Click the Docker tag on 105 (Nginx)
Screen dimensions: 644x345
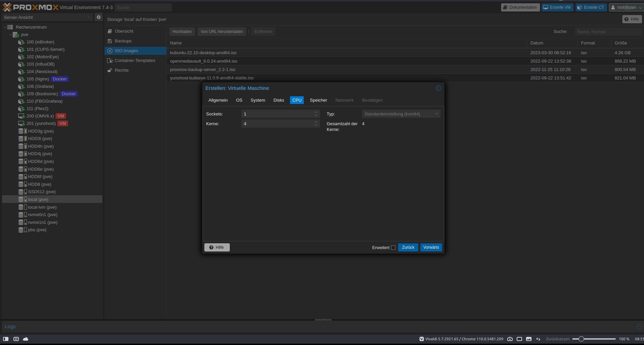pyautogui.click(x=60, y=79)
